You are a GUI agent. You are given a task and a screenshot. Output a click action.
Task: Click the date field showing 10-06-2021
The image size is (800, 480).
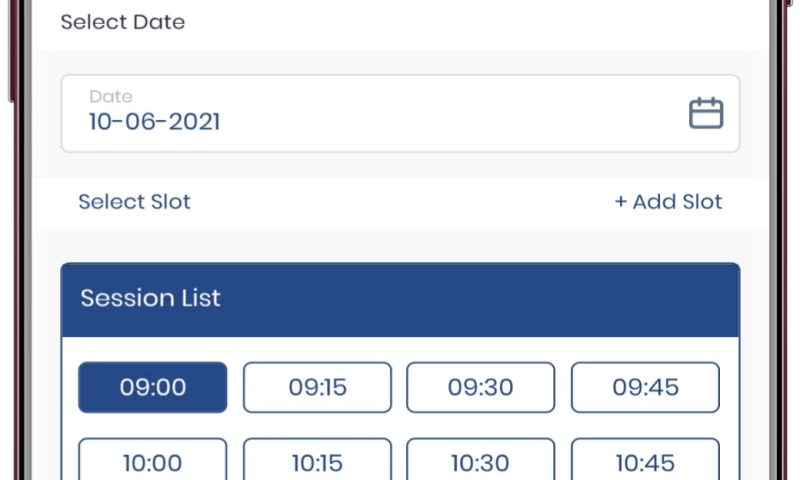click(400, 113)
